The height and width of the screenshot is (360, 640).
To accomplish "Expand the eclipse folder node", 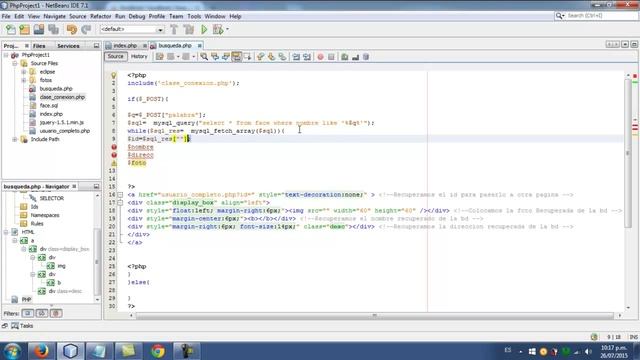I will click(24, 72).
